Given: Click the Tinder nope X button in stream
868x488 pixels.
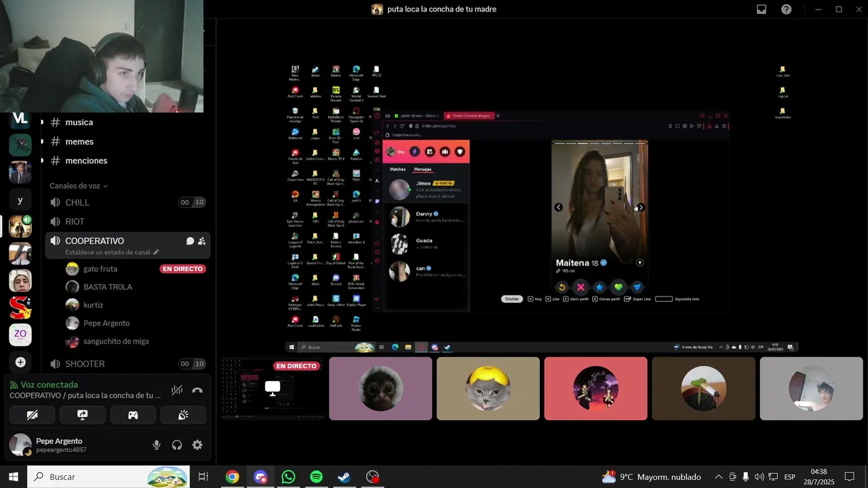Looking at the screenshot, I should (x=580, y=287).
